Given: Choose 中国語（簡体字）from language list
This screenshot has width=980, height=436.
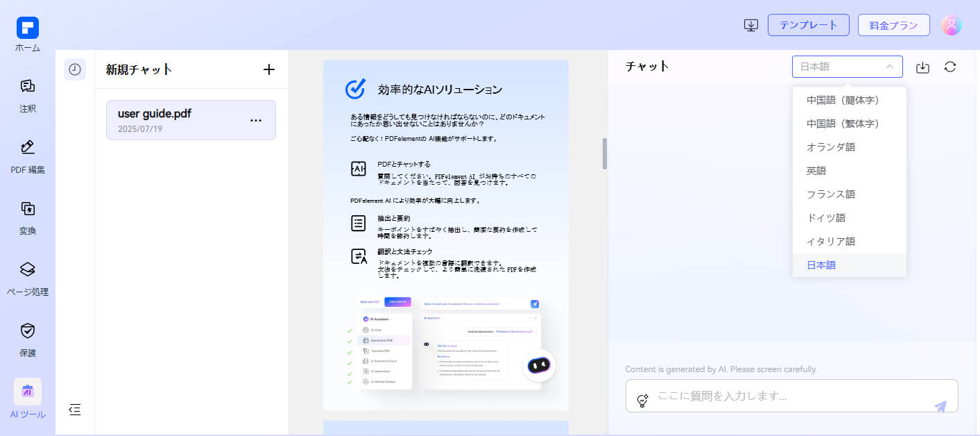Looking at the screenshot, I should tap(850, 100).
